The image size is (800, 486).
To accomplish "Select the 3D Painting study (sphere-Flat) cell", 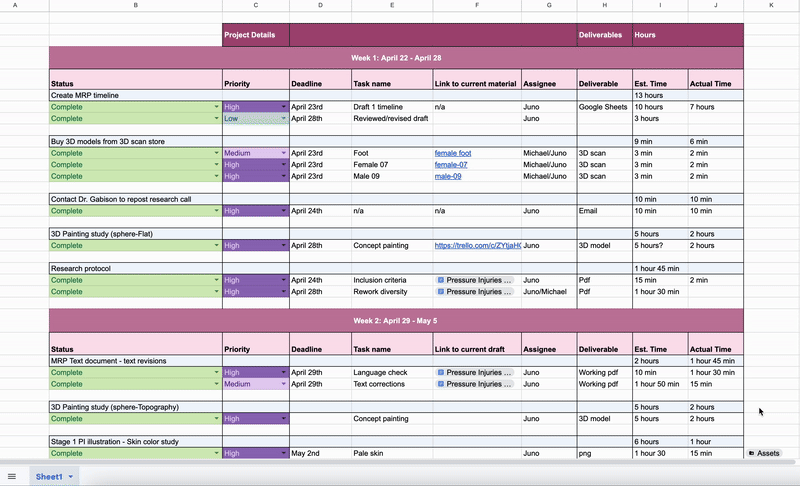I will [x=136, y=234].
